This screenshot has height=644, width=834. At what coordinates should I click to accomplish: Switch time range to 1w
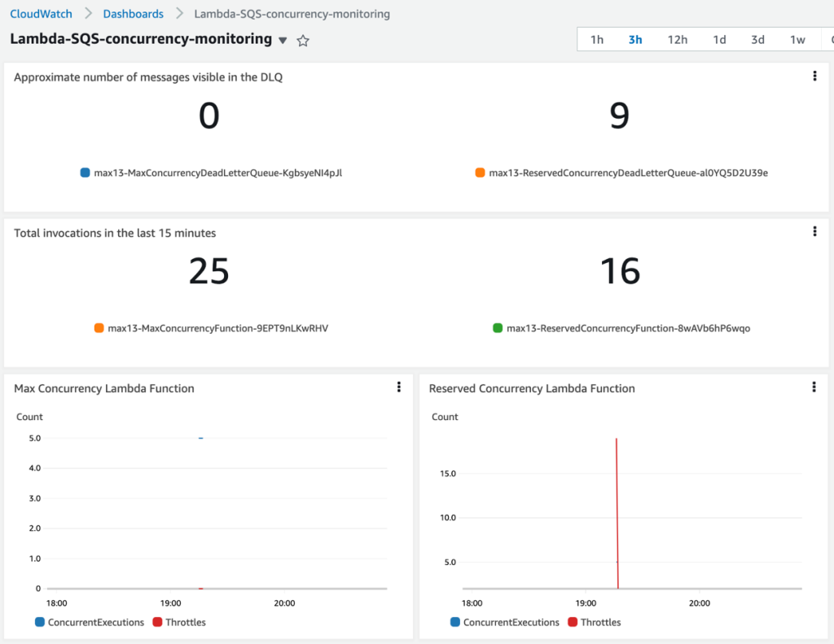pos(797,38)
